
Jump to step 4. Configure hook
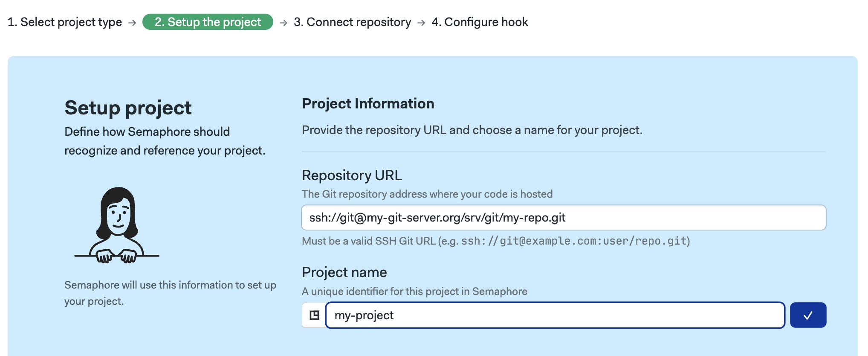480,22
